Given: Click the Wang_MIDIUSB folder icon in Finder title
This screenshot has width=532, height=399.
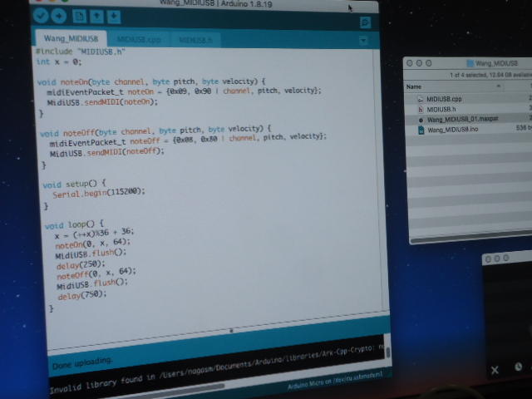Looking at the screenshot, I should click(470, 63).
